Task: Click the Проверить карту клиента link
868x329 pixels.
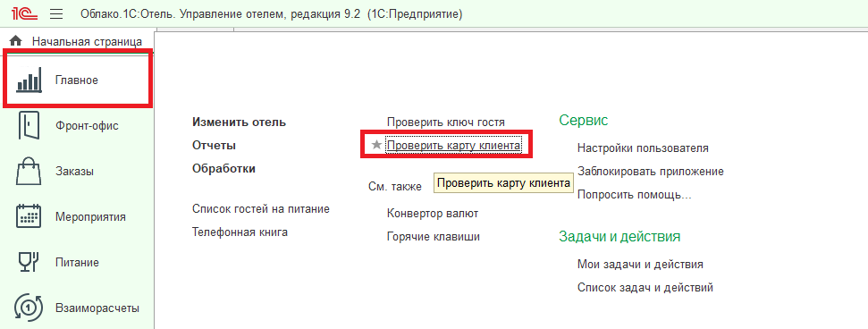Action: click(453, 145)
